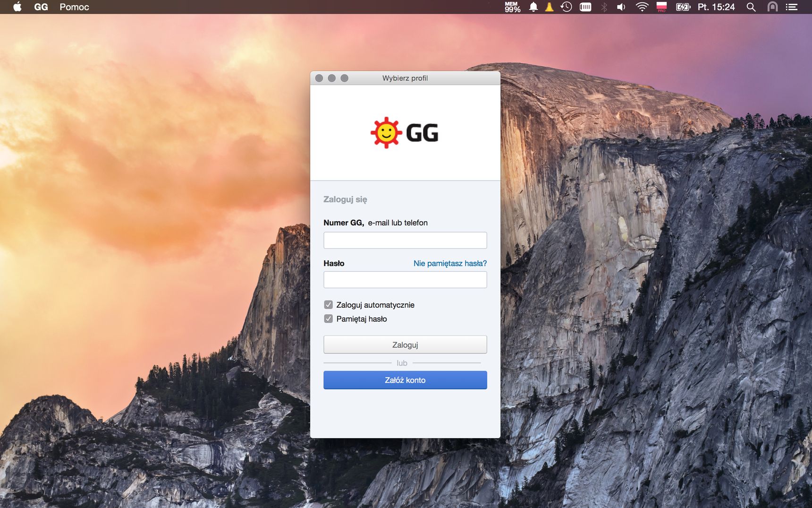812x508 pixels.
Task: Open the GG application menu
Action: (x=41, y=7)
